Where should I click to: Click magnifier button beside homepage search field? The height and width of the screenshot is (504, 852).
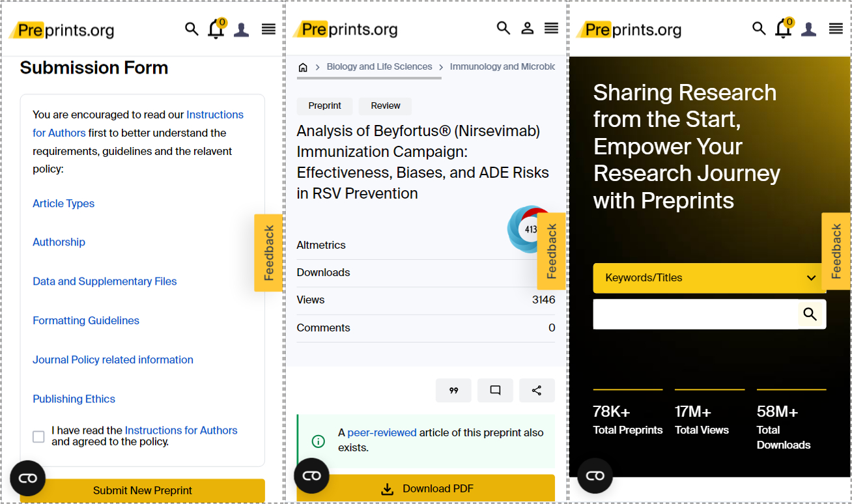810,315
